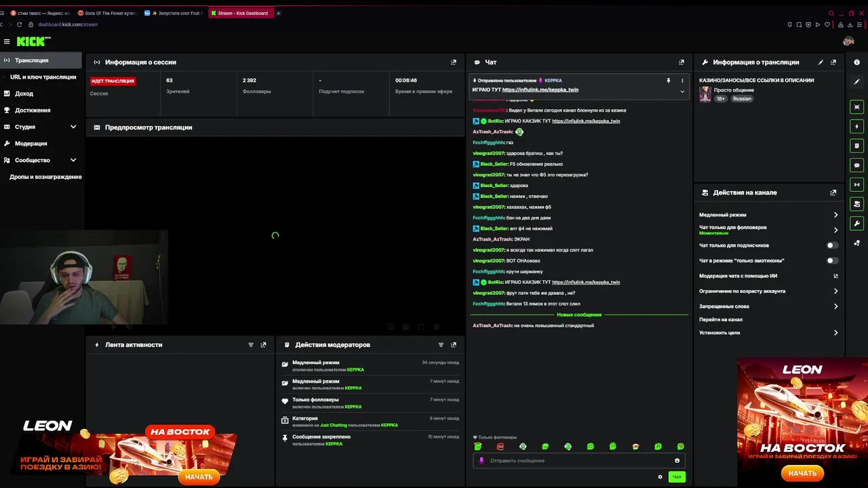The image size is (868, 488).
Task: Toggle stream preview widget in right rail
Action: (857, 107)
